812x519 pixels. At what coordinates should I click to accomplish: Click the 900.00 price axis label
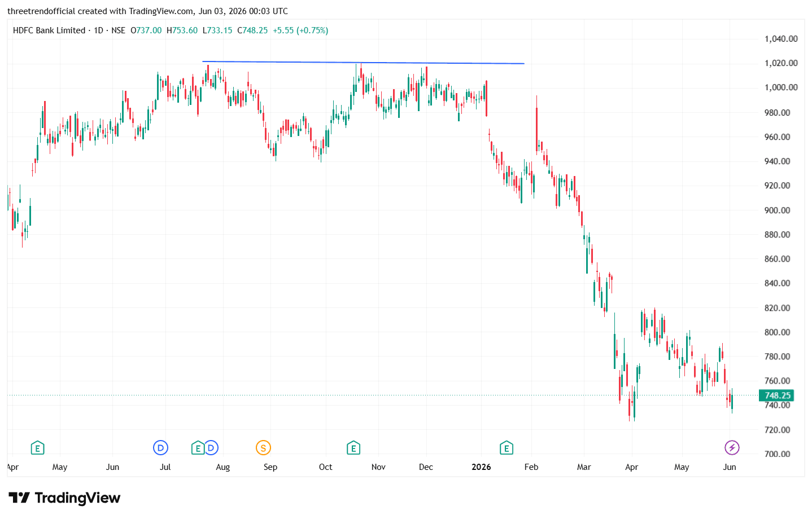coord(778,210)
